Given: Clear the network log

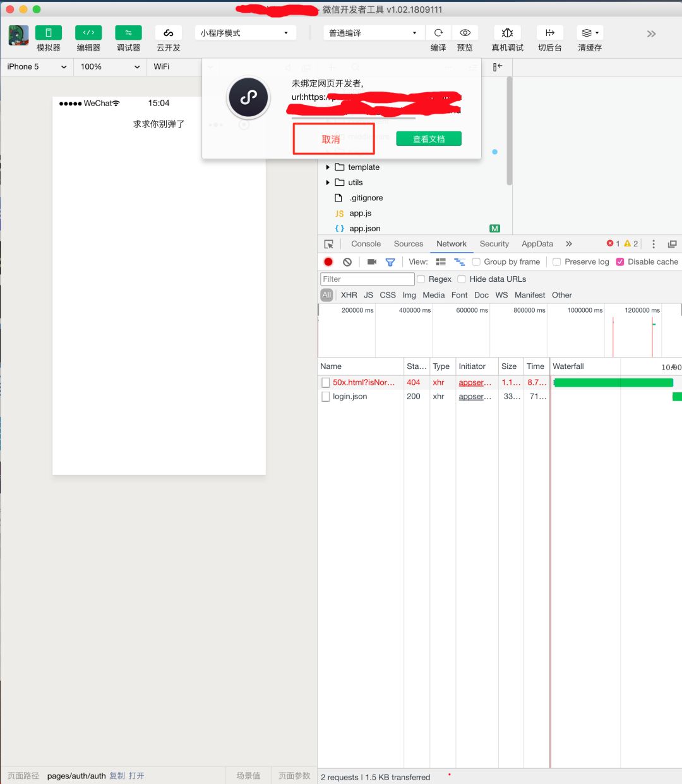Looking at the screenshot, I should click(347, 262).
